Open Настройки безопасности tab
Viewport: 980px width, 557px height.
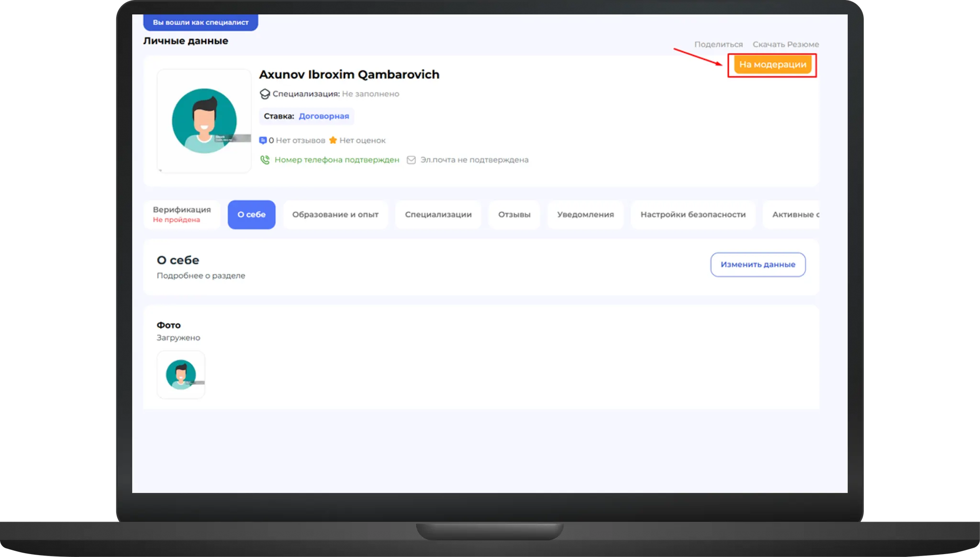click(x=692, y=215)
